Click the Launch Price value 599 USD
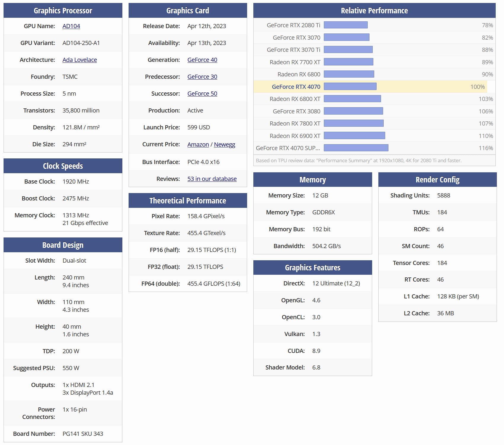This screenshot has height=445, width=504. point(199,127)
